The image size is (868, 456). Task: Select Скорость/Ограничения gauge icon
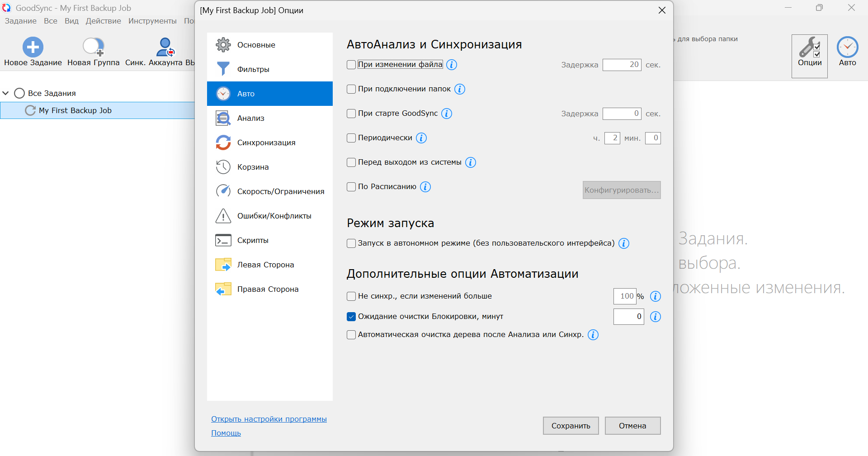pos(223,191)
